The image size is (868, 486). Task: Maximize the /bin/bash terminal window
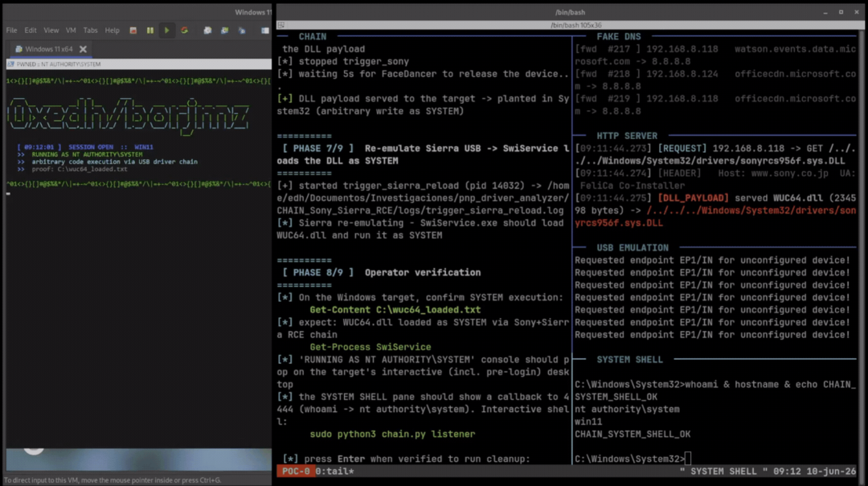[x=841, y=12]
